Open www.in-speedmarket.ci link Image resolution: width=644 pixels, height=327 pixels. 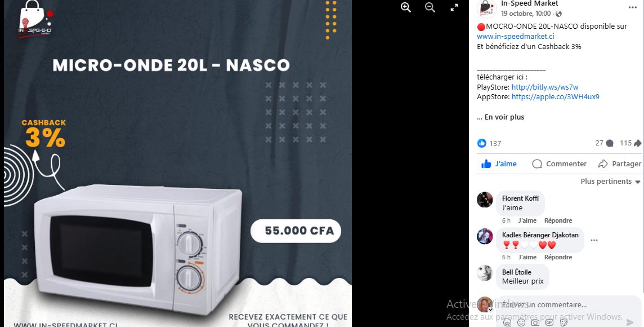(x=516, y=36)
